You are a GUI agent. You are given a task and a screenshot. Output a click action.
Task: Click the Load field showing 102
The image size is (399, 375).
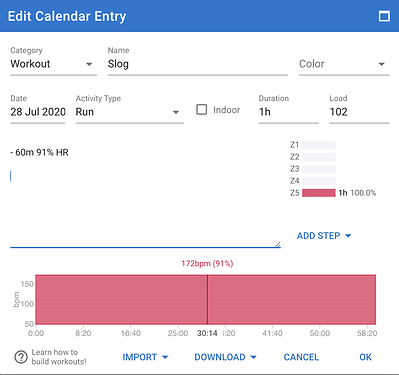point(359,112)
